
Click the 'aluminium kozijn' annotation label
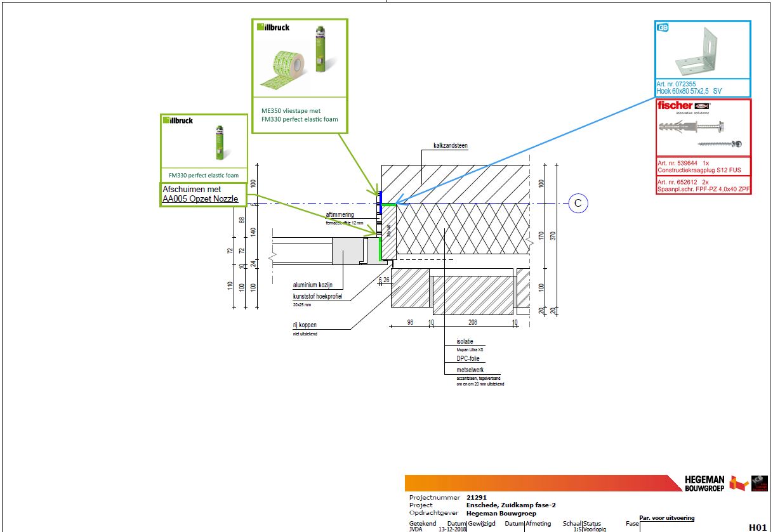(312, 285)
